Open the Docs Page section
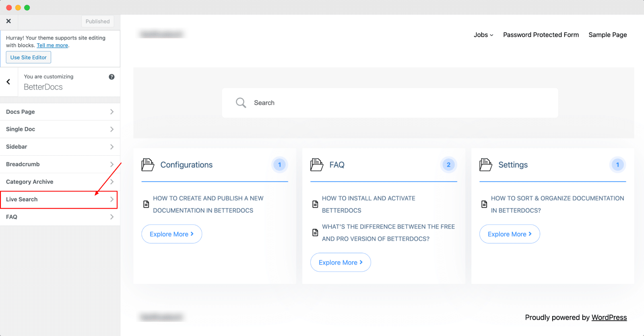The height and width of the screenshot is (336, 644). (60, 112)
